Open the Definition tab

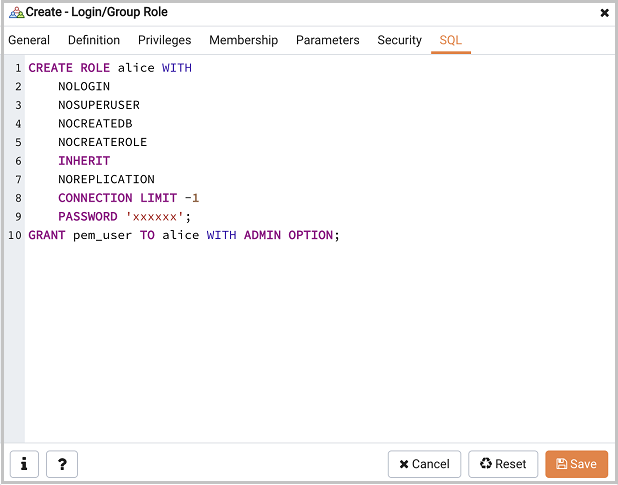(94, 40)
